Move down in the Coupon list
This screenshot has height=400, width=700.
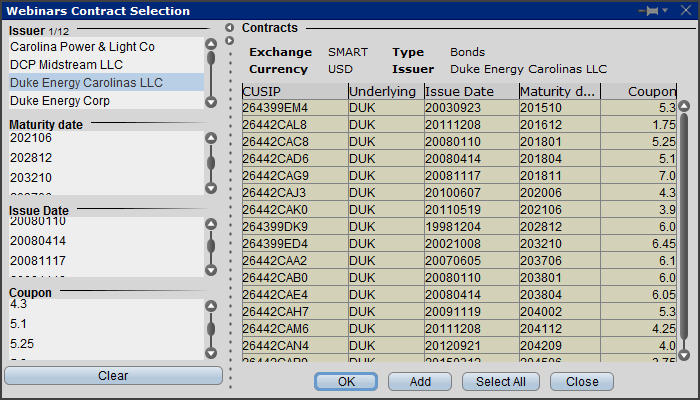tap(211, 353)
